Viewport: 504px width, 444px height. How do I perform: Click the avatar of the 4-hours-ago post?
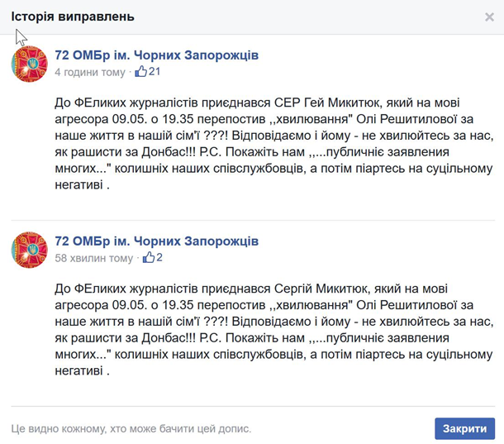pyautogui.click(x=29, y=63)
